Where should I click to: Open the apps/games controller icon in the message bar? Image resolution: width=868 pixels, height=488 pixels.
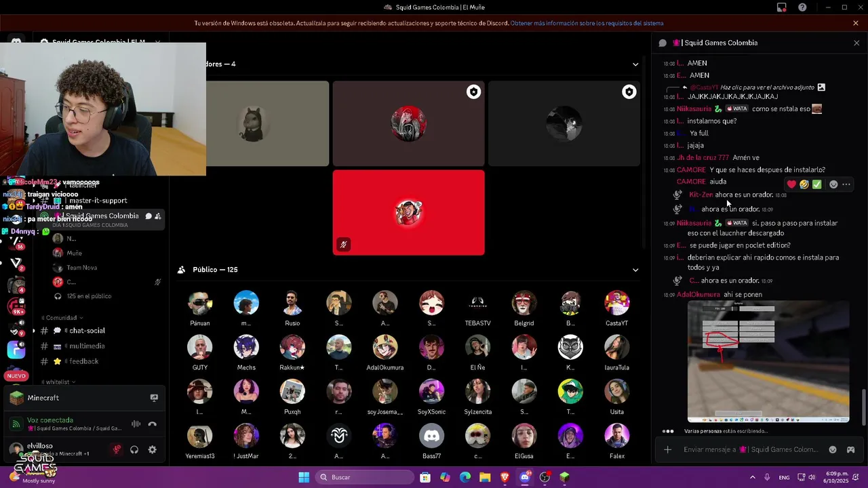(x=850, y=449)
